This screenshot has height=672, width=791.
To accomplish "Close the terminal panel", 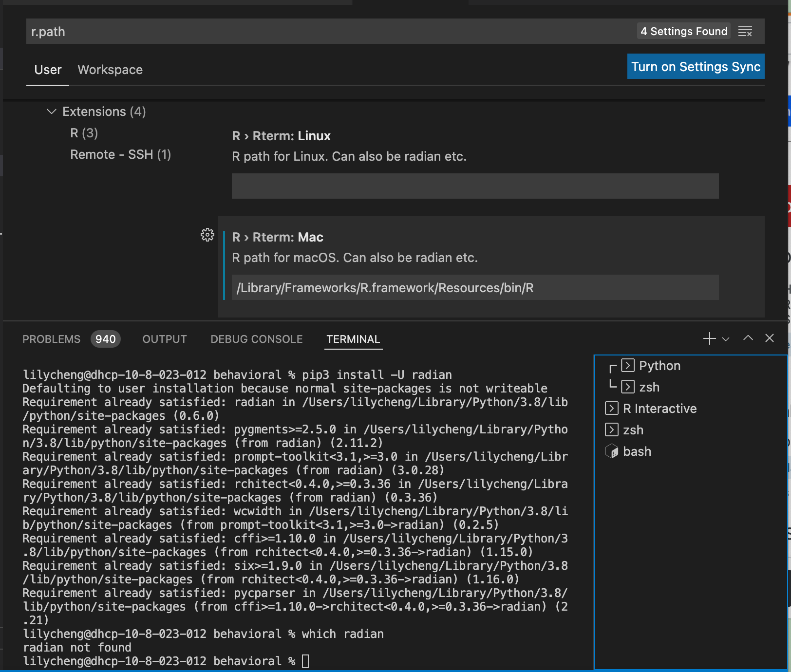I will [x=769, y=338].
